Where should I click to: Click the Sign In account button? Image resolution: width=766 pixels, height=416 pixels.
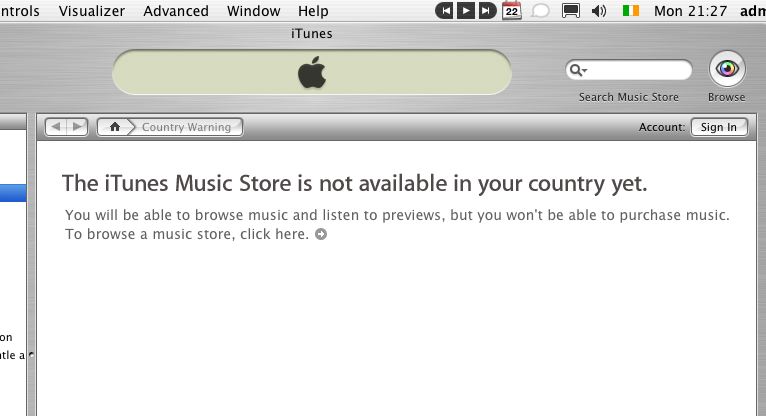719,127
